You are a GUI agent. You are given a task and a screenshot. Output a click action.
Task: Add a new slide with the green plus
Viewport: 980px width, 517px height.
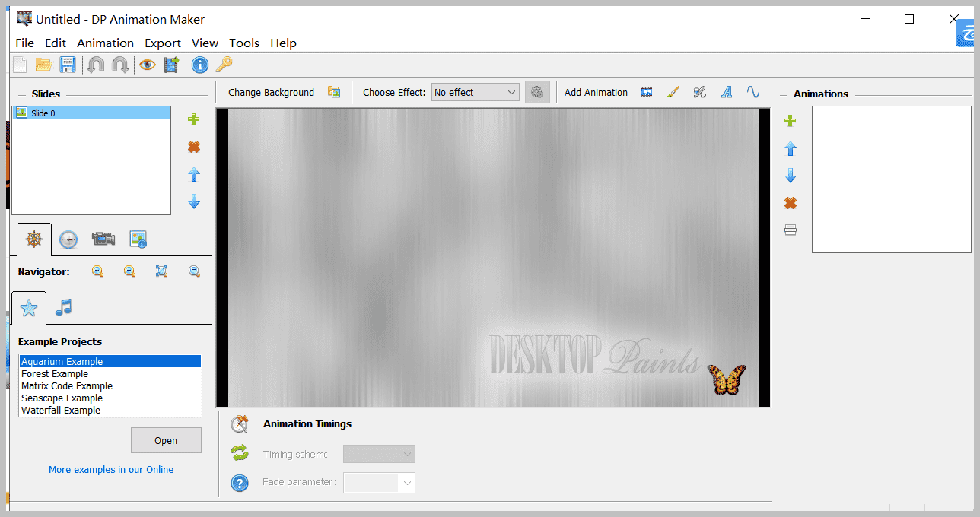click(x=193, y=119)
